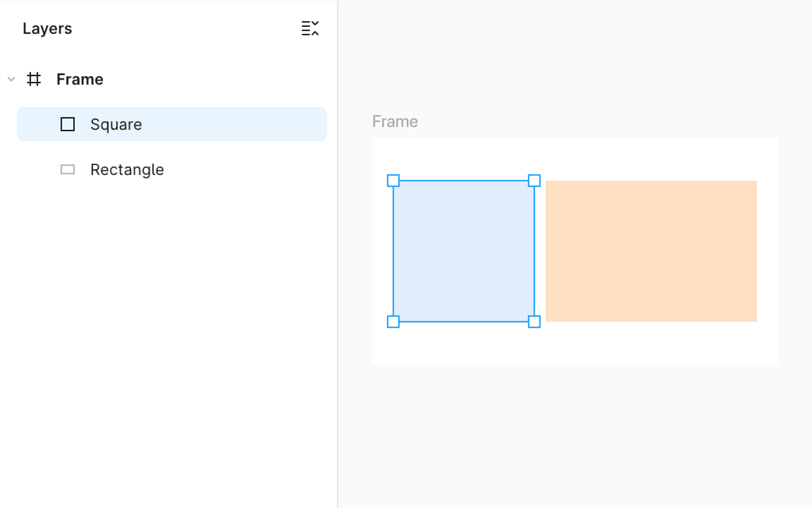Select the top-left resize handle of Square
Viewport: 812px width, 508px height.
click(x=393, y=180)
